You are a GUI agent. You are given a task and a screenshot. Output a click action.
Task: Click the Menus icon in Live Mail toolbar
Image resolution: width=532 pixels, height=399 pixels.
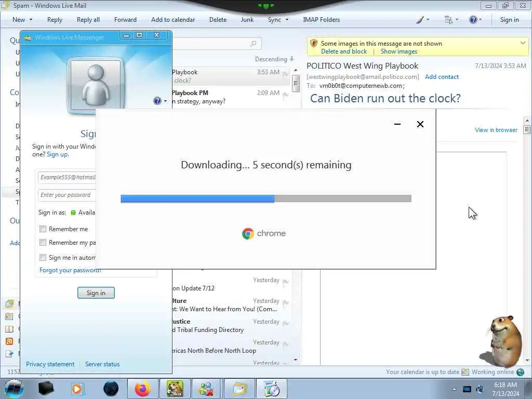coord(448,20)
